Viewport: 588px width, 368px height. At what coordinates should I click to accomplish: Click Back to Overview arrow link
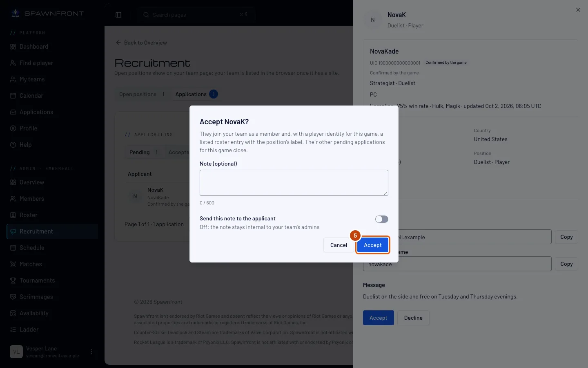point(141,43)
